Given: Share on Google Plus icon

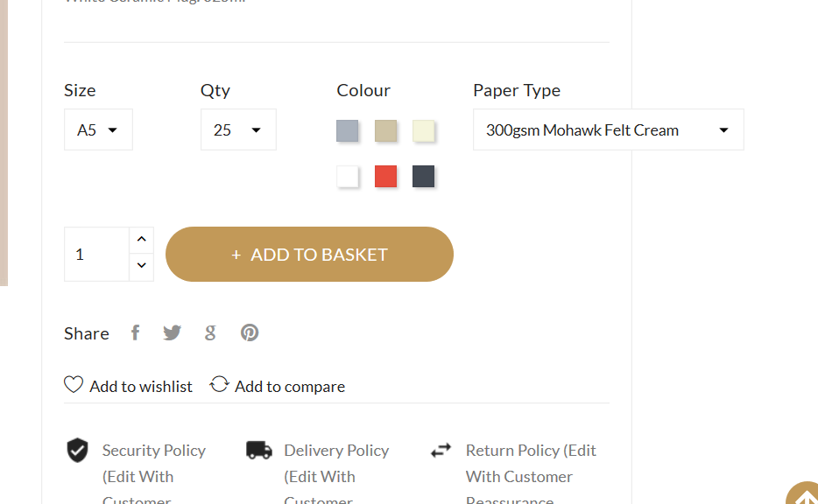Looking at the screenshot, I should [x=210, y=332].
